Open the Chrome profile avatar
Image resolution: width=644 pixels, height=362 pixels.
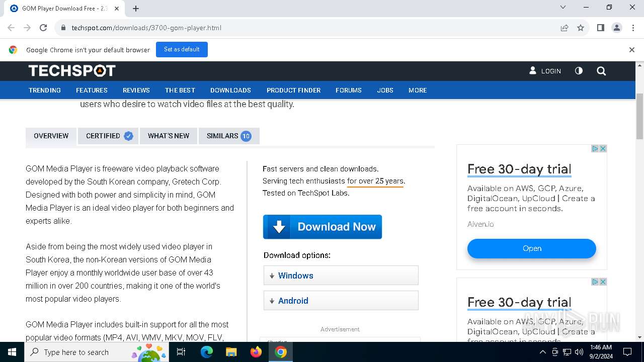coord(617,28)
